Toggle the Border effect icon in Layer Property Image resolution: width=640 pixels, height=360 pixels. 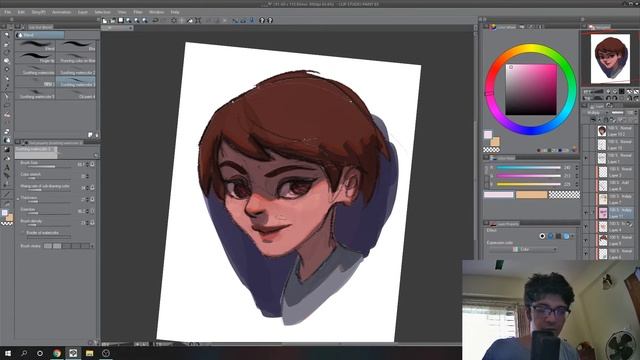(x=542, y=236)
